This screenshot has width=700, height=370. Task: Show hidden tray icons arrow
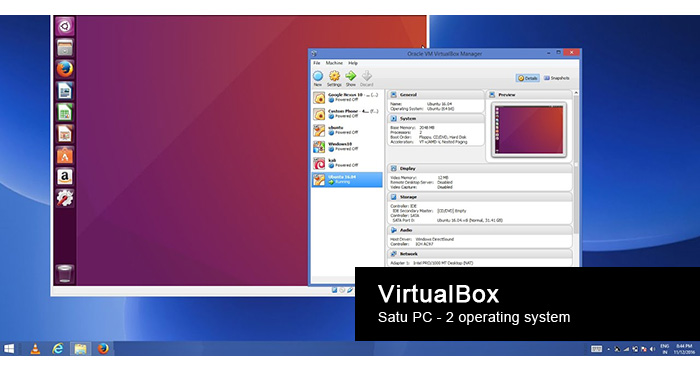coord(608,349)
